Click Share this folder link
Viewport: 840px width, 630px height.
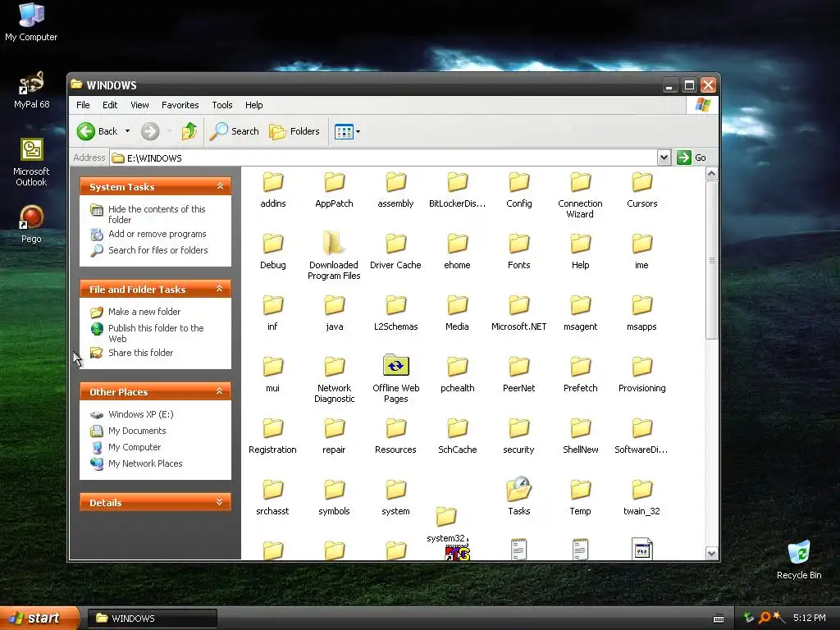(140, 353)
